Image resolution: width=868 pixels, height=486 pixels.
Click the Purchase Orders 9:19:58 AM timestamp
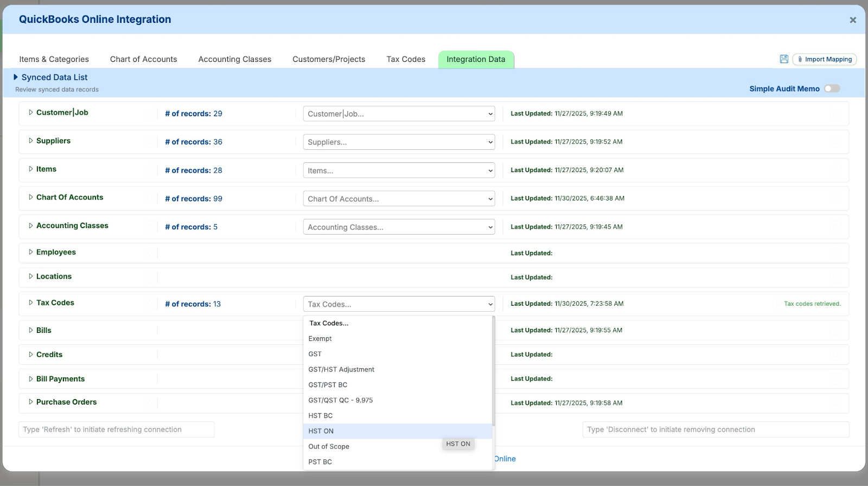click(589, 403)
